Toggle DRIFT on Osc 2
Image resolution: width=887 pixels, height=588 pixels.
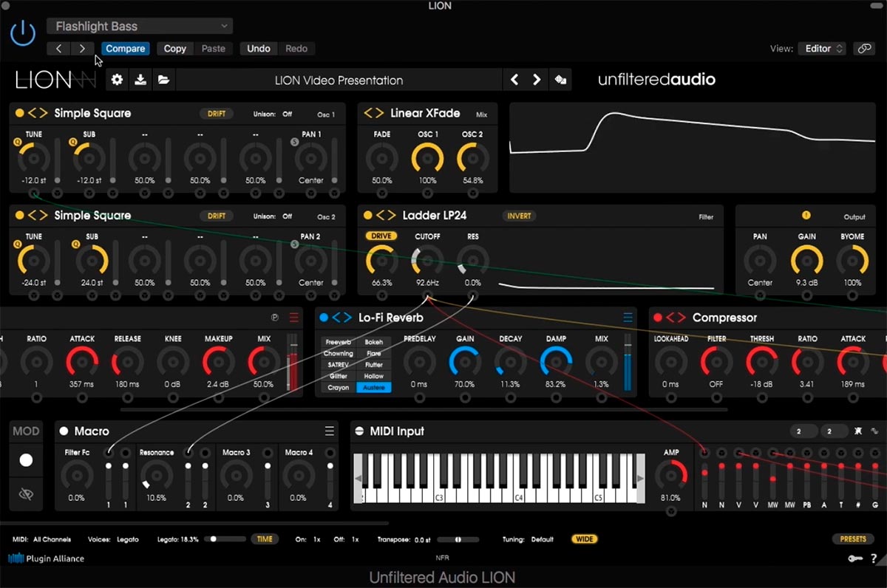point(217,216)
